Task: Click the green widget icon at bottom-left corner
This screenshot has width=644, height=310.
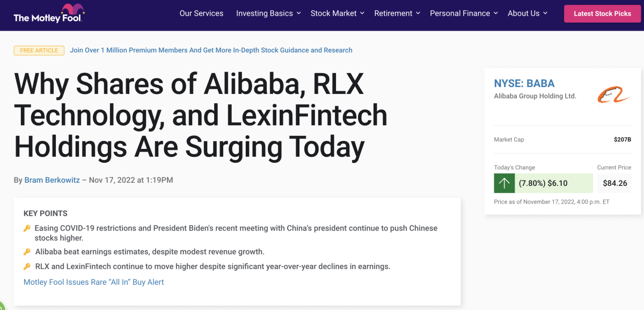Action: (2, 306)
